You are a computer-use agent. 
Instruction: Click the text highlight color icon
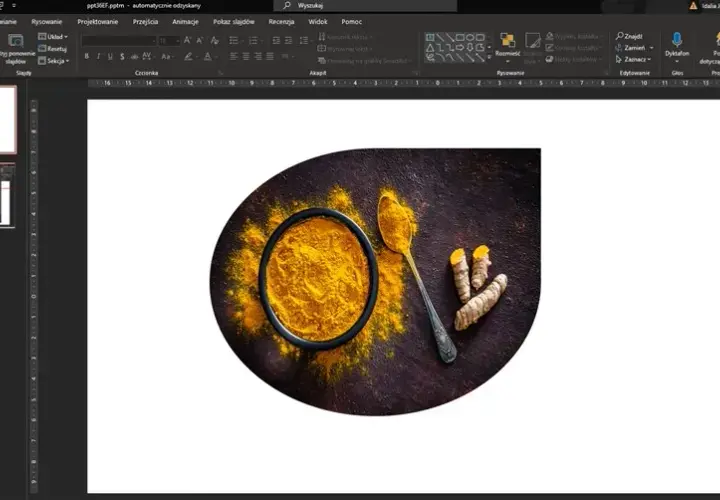[x=188, y=56]
